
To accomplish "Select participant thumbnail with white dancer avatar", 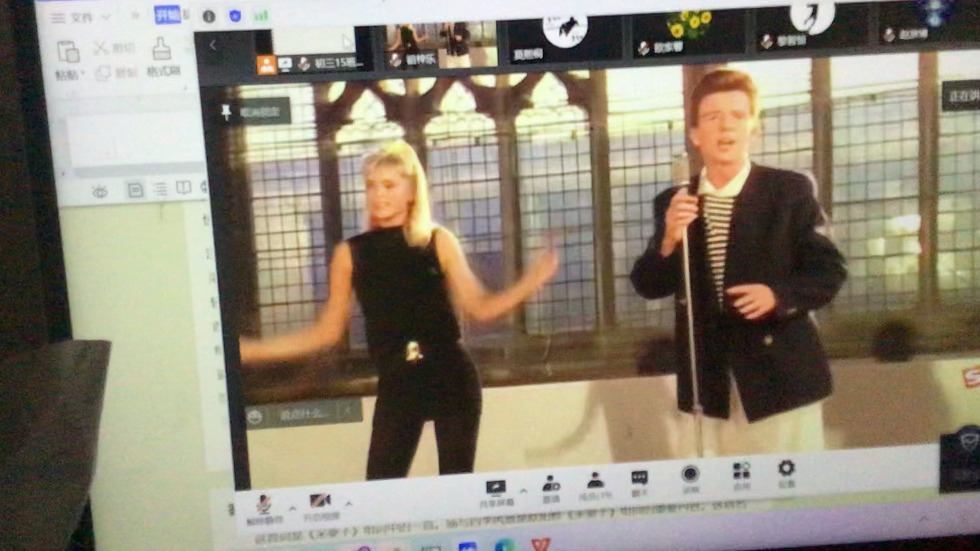I will [812, 26].
